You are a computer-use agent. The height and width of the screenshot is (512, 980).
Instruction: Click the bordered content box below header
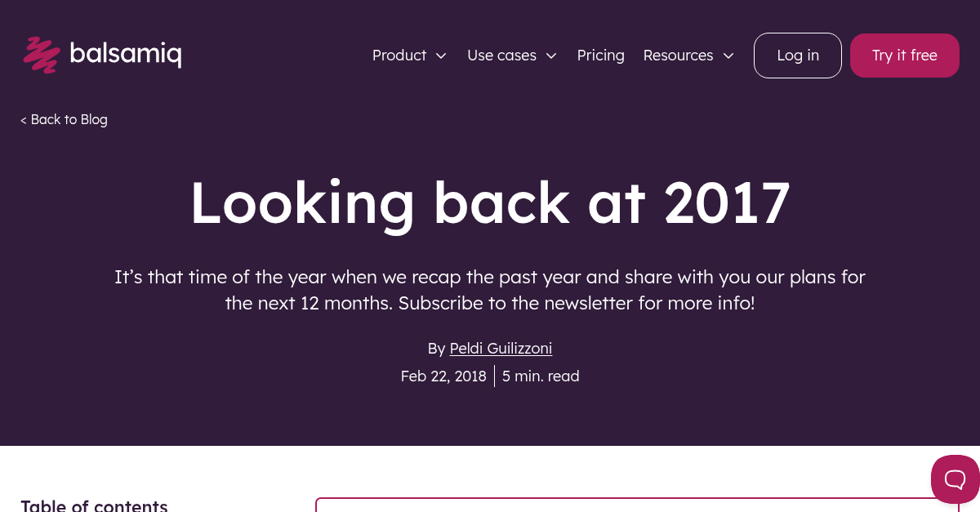click(637, 505)
